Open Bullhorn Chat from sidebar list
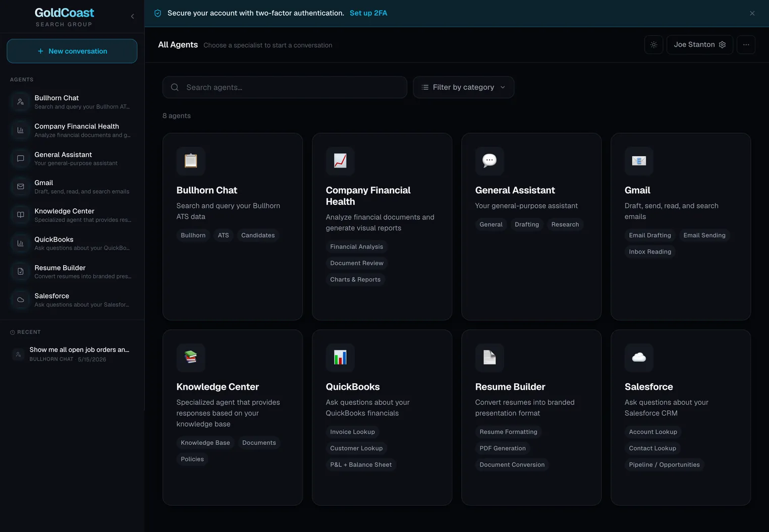The image size is (769, 532). click(72, 102)
